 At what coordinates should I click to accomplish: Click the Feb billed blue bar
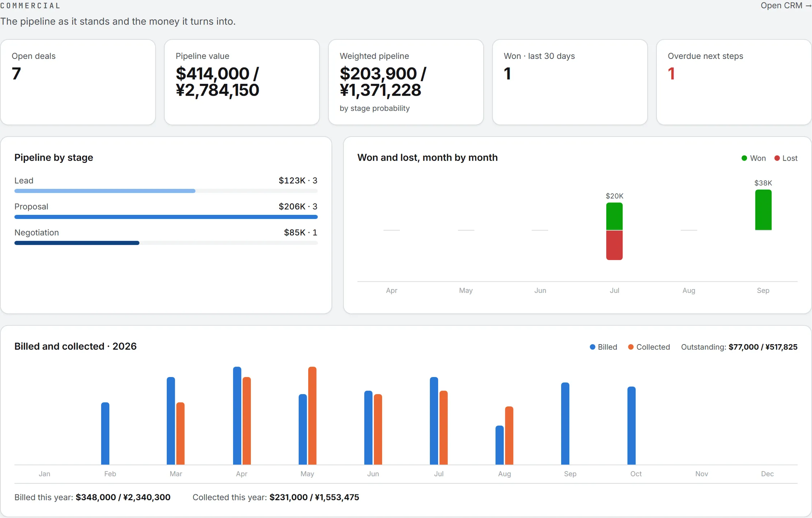click(x=105, y=433)
